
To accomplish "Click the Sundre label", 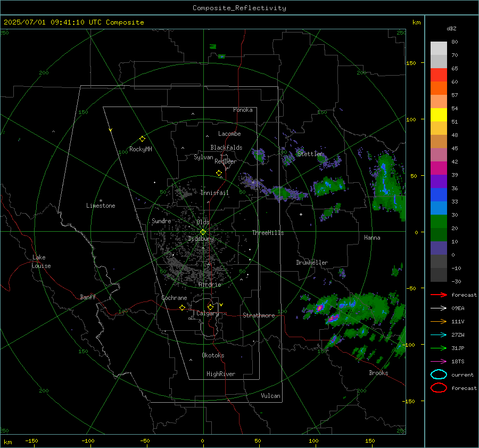I will [x=161, y=221].
